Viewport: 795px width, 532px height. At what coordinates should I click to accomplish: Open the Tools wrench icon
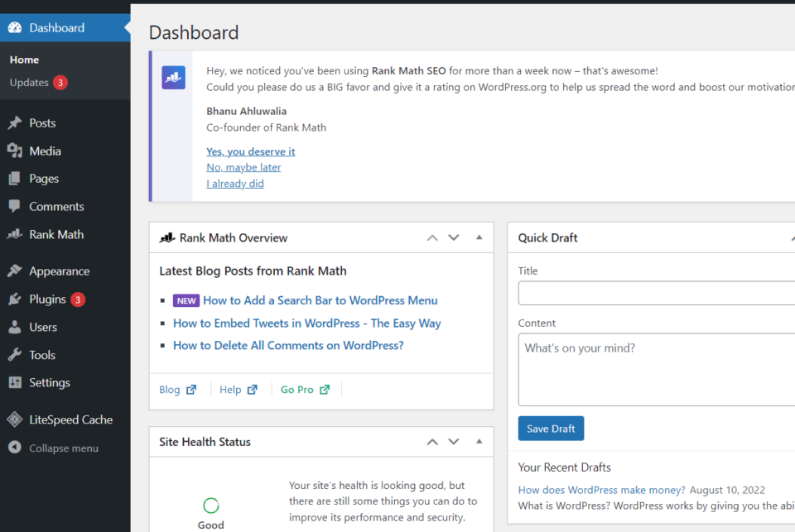tap(15, 354)
